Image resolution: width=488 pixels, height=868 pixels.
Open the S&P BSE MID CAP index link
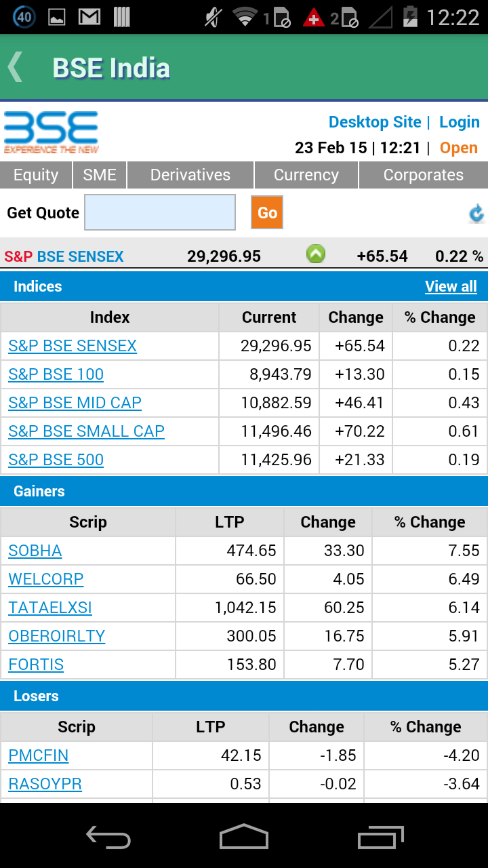pyautogui.click(x=75, y=403)
